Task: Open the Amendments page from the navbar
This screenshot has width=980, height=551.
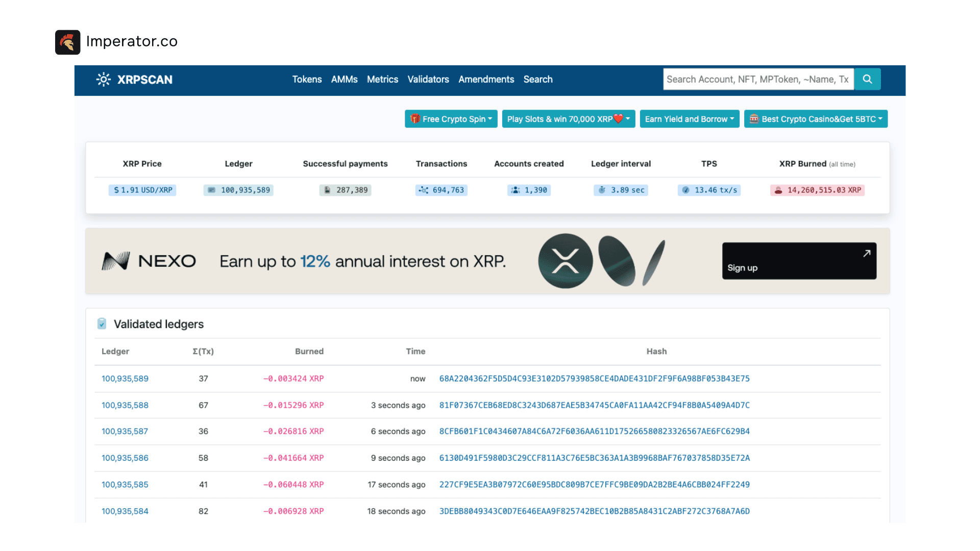Action: [486, 79]
